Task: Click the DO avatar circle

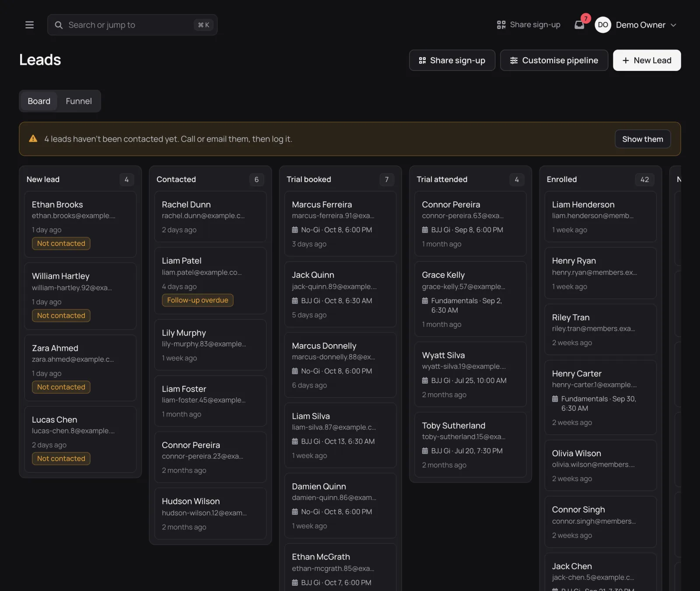Action: coord(602,25)
